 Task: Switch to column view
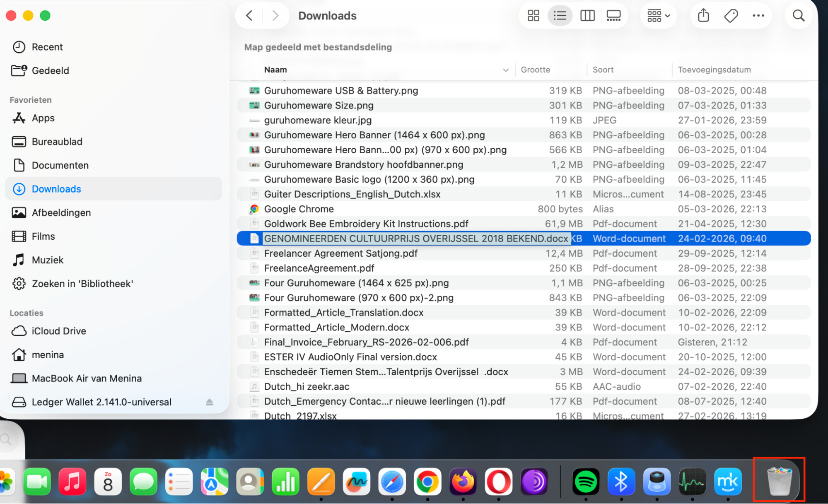(587, 15)
